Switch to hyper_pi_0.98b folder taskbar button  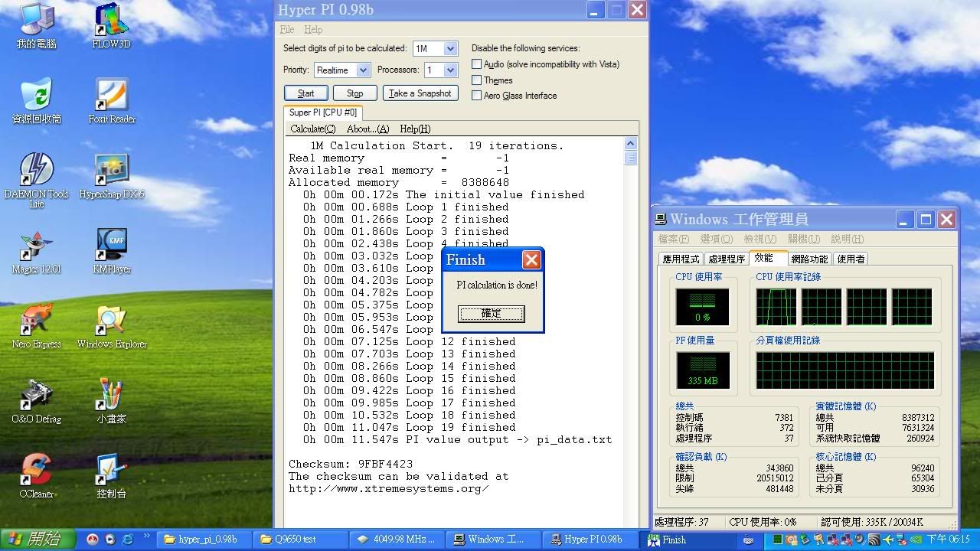(205, 540)
